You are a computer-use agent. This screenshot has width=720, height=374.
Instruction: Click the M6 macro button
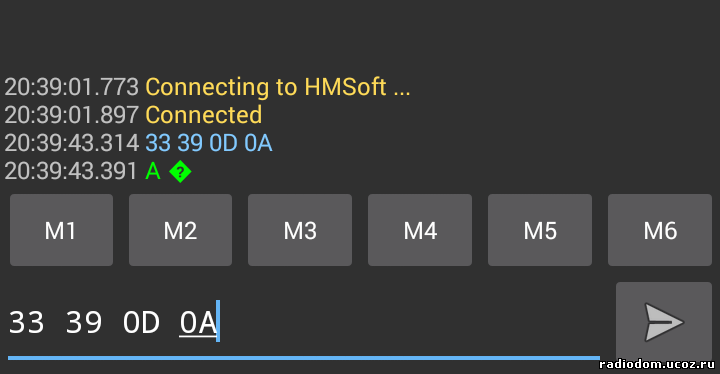click(x=660, y=230)
